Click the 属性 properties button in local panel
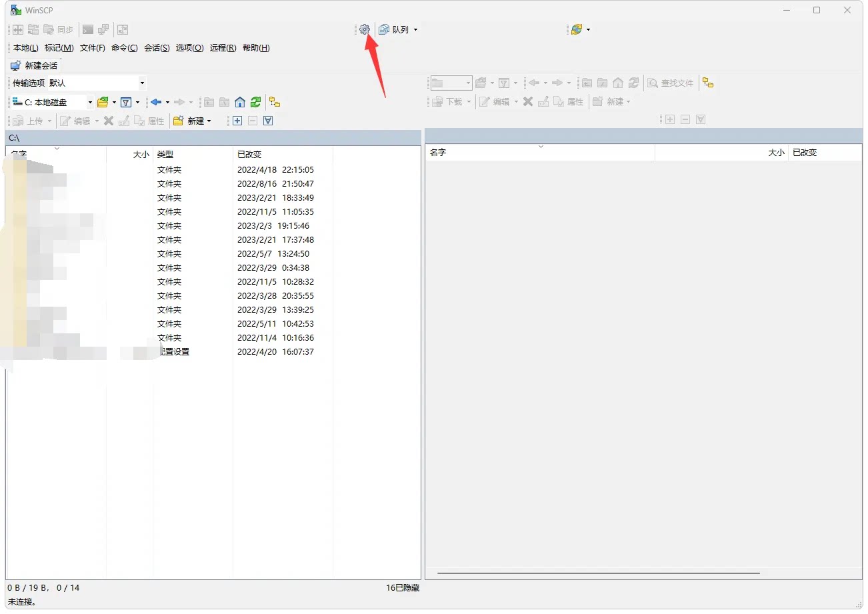This screenshot has height=614, width=868. tap(149, 121)
